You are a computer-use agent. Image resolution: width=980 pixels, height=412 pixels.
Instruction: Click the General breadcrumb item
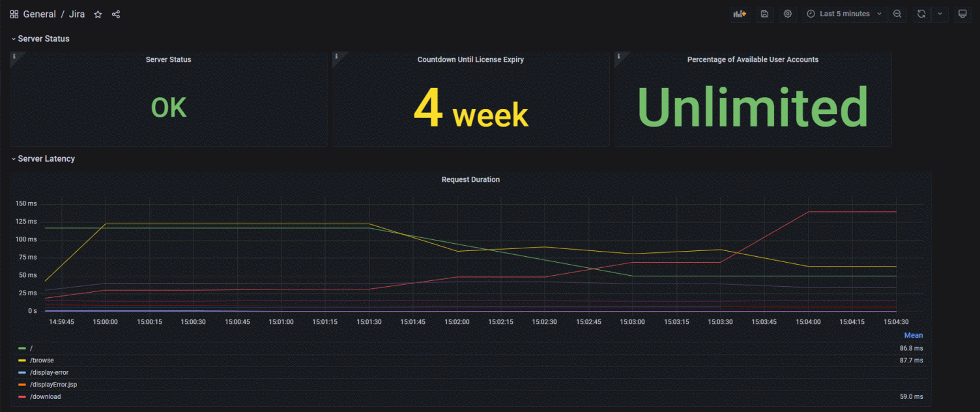pyautogui.click(x=40, y=14)
